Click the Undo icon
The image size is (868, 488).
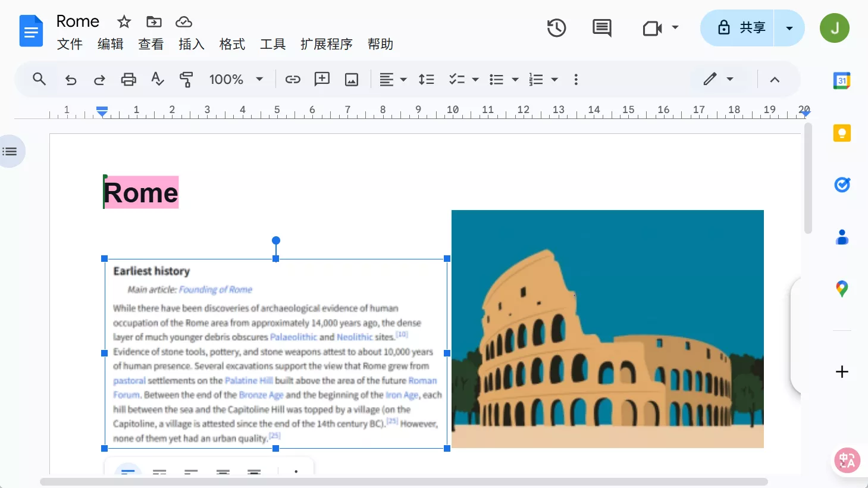point(71,79)
